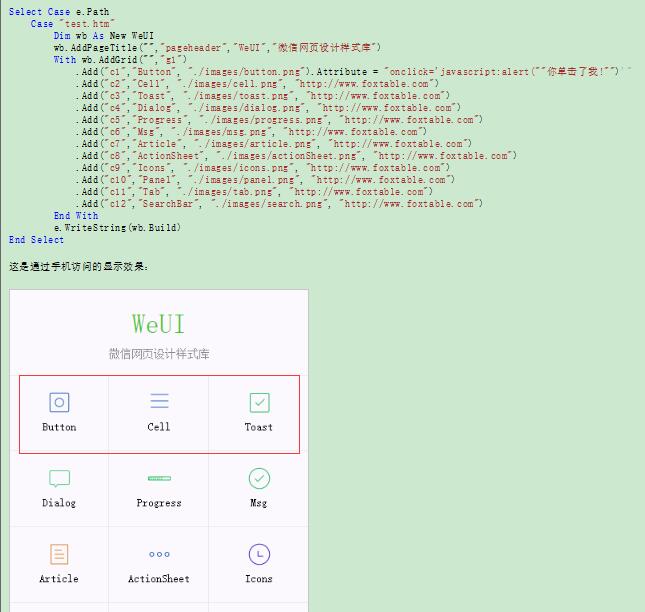Click the .Add("c3","Toast" code line

[x=263, y=95]
